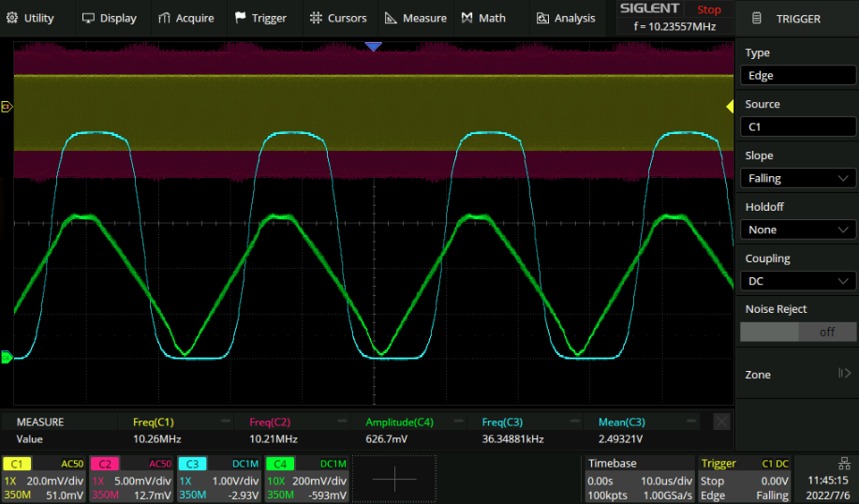Open the Slope dropdown showing Falling
The width and height of the screenshot is (859, 504).
pyautogui.click(x=798, y=178)
